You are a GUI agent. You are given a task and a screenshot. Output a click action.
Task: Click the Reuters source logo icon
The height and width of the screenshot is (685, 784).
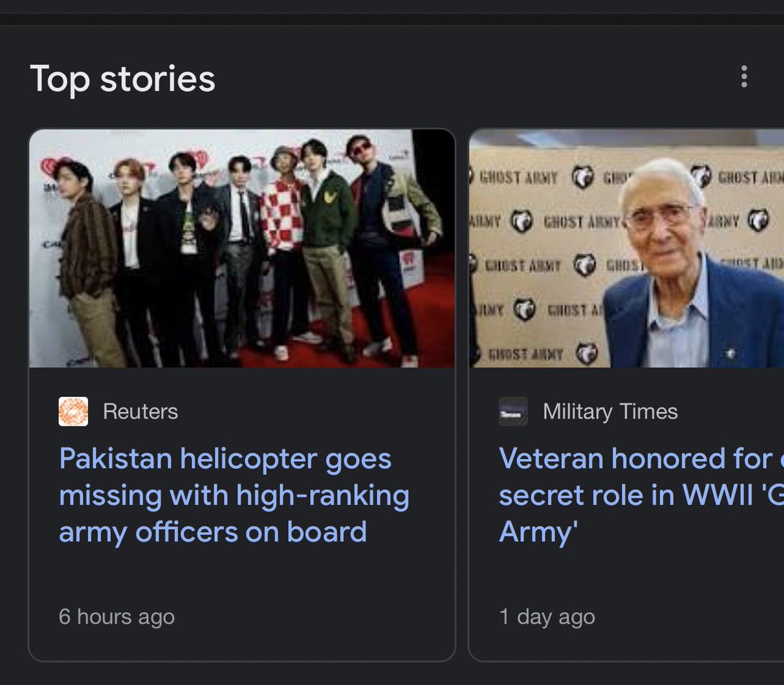(73, 411)
